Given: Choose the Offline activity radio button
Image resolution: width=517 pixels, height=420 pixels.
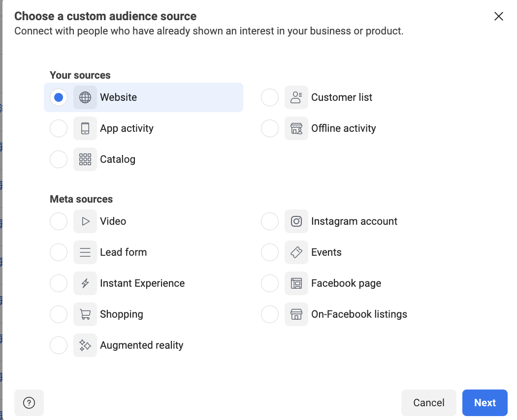Looking at the screenshot, I should coord(270,128).
